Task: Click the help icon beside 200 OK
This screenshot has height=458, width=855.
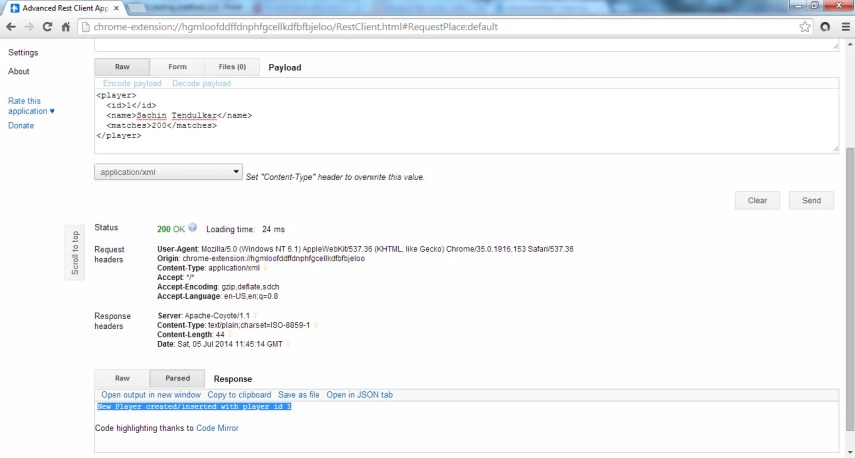Action: click(x=192, y=228)
